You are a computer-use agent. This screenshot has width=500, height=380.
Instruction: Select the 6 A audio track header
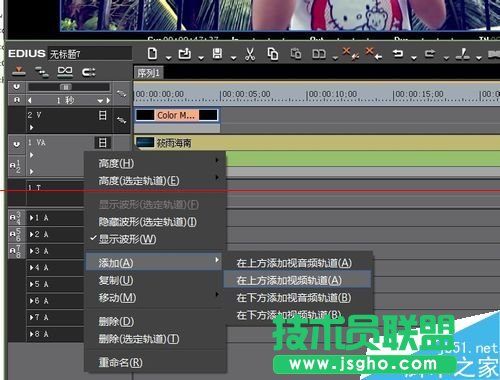click(x=55, y=301)
